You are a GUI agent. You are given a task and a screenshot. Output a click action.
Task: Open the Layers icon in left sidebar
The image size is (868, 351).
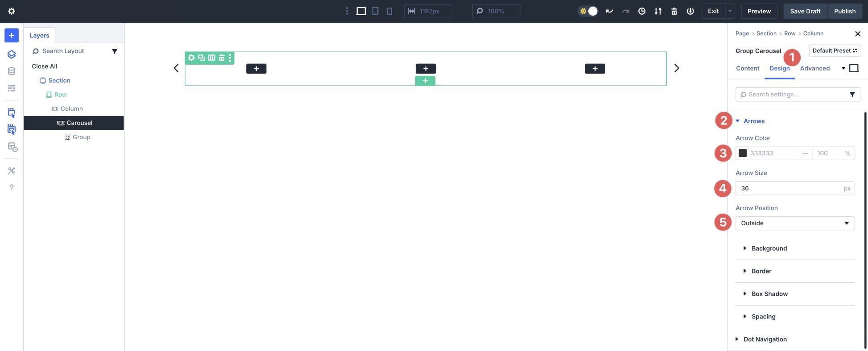(x=12, y=54)
